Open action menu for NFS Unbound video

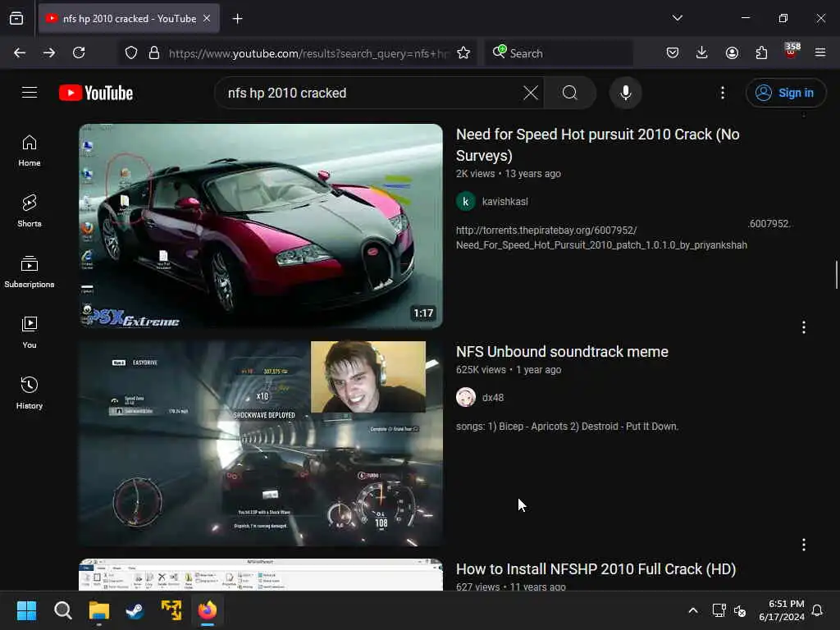[804, 327]
